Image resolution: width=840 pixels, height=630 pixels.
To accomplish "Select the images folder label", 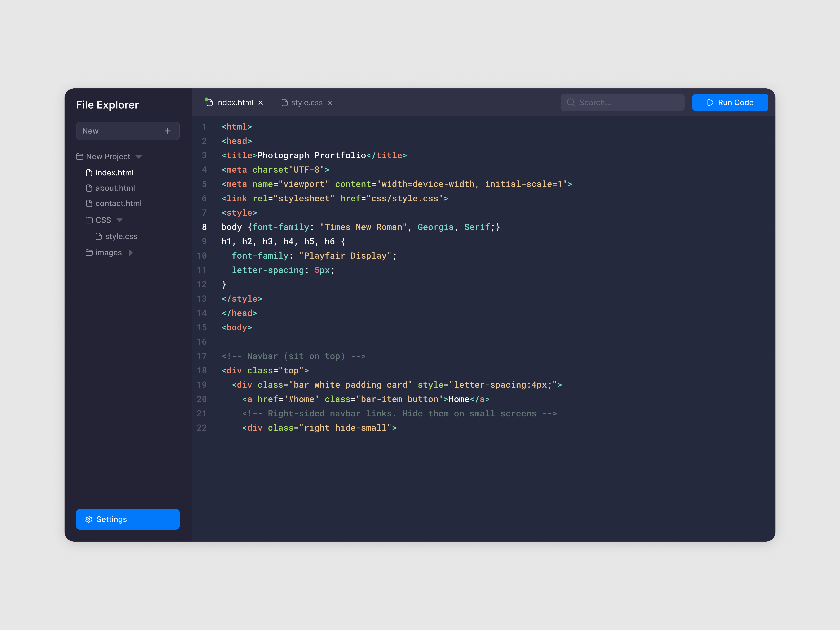I will [109, 253].
